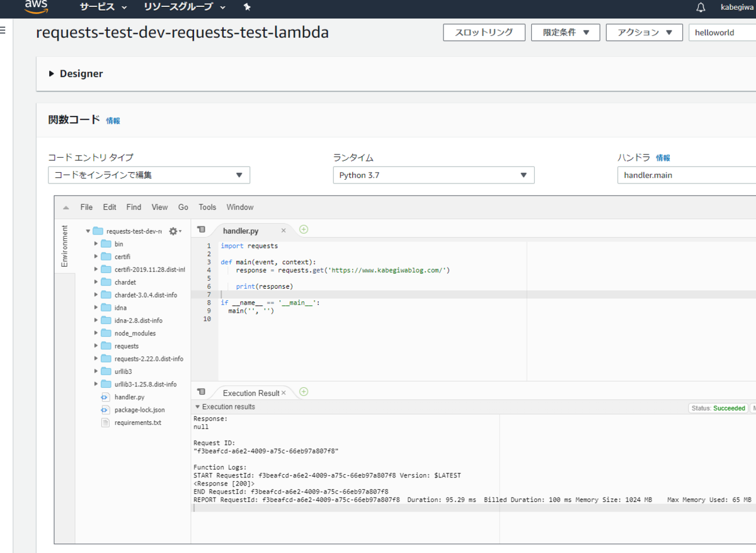Screen dimensions: 756x553
Task: Open the 情報 link next to 関数コード
Action: 113,120
